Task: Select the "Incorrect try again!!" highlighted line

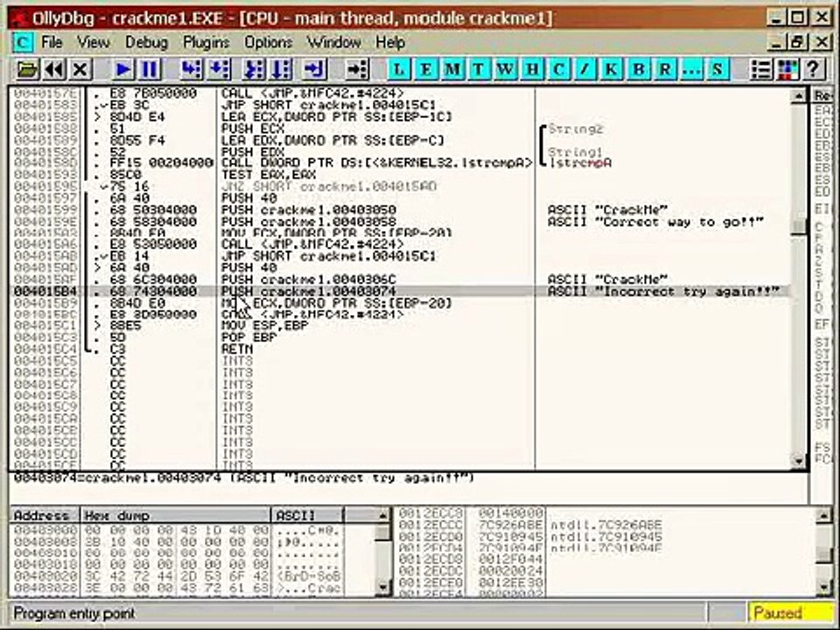Action: pyautogui.click(x=399, y=291)
